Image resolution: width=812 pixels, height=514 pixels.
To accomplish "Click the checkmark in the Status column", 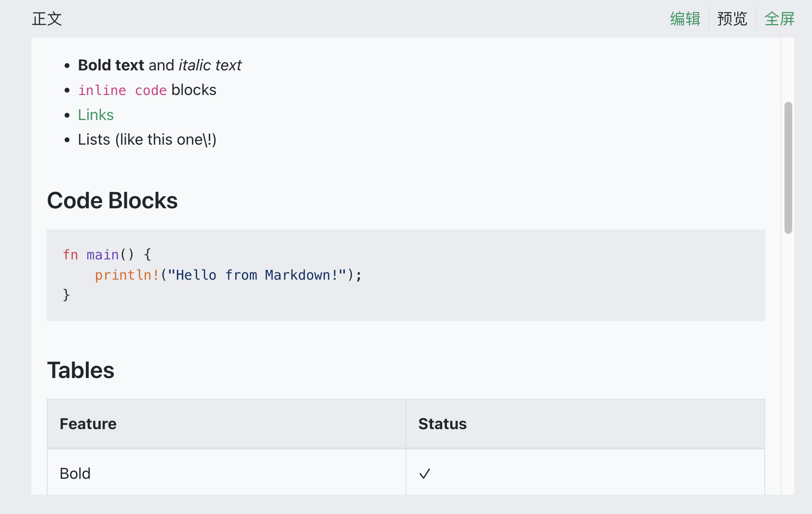I will point(424,473).
